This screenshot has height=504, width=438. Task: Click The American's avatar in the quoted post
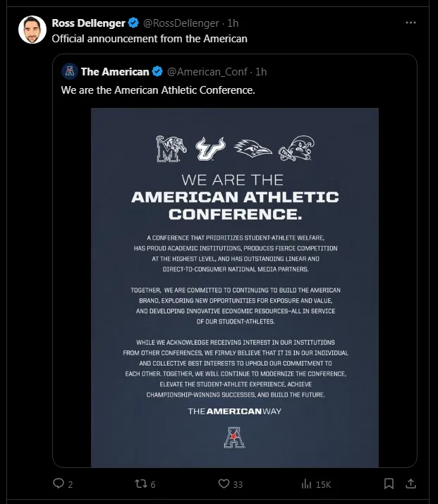click(69, 71)
